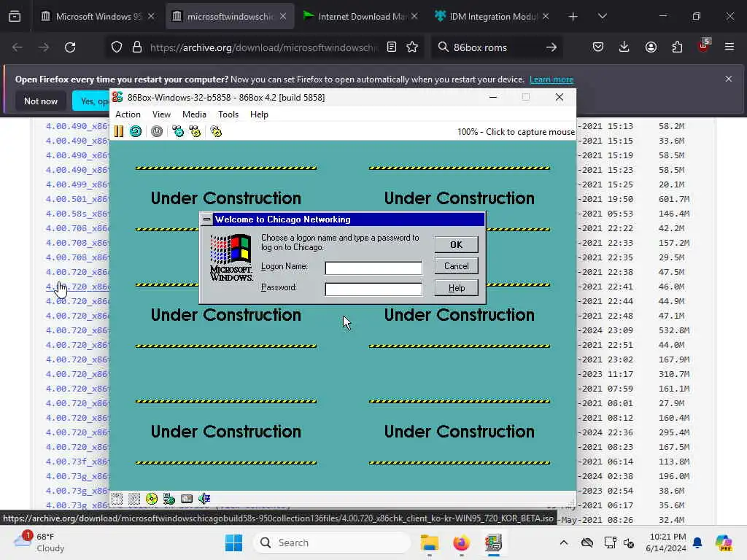The image size is (747, 560).
Task: Open the 4.00.73f_x86 file link
Action: point(77,462)
